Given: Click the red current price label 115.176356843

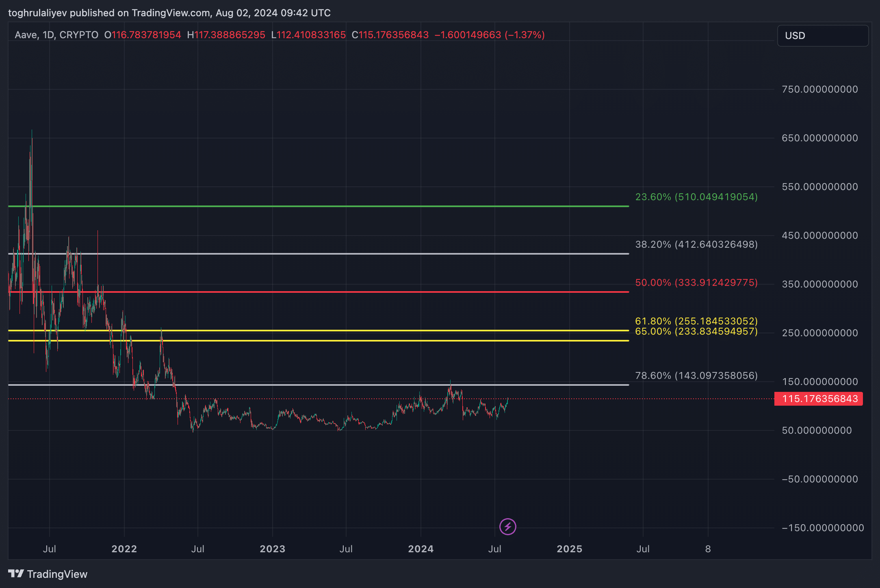Looking at the screenshot, I should pos(818,399).
